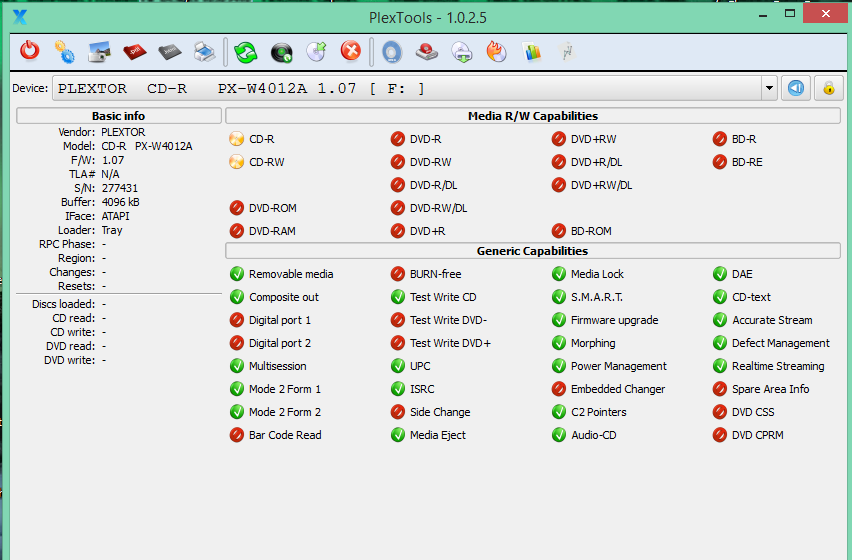Click the Generic Capabilities header
The image size is (852, 560).
pyautogui.click(x=532, y=251)
